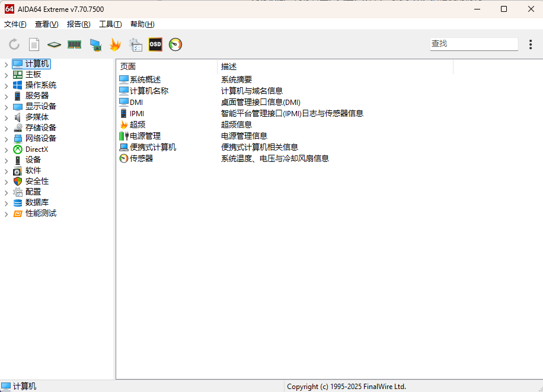543x392 pixels.
Task: Click the 页面 column header
Action: pyautogui.click(x=167, y=66)
